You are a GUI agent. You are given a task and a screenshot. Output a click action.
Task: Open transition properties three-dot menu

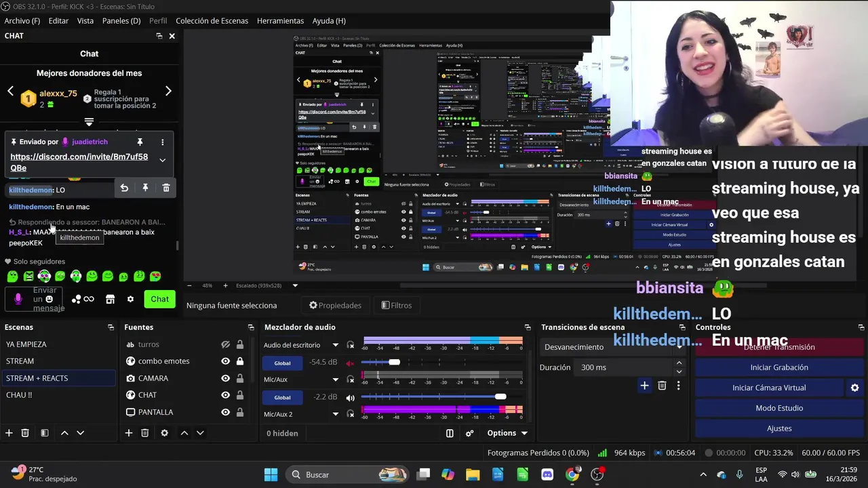click(x=678, y=386)
